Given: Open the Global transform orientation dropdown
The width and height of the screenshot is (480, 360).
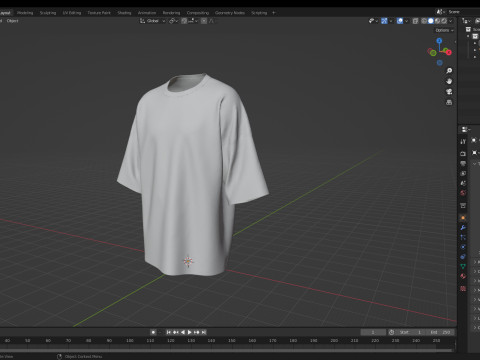Looking at the screenshot, I should pos(153,21).
